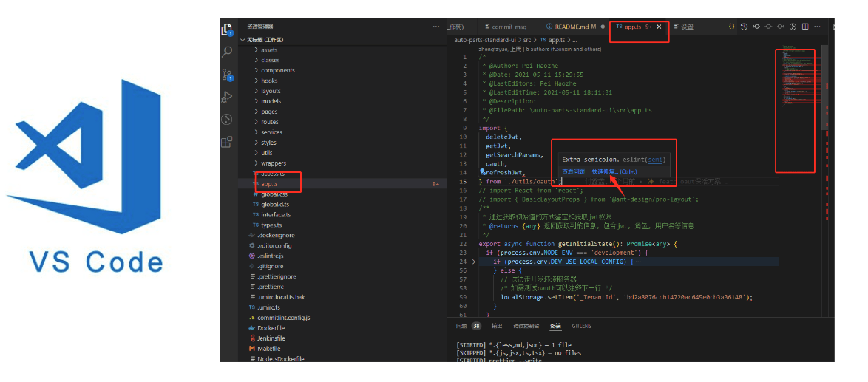868x382 pixels.
Task: Open file history clock icon in editor toolbar
Action: pos(744,27)
